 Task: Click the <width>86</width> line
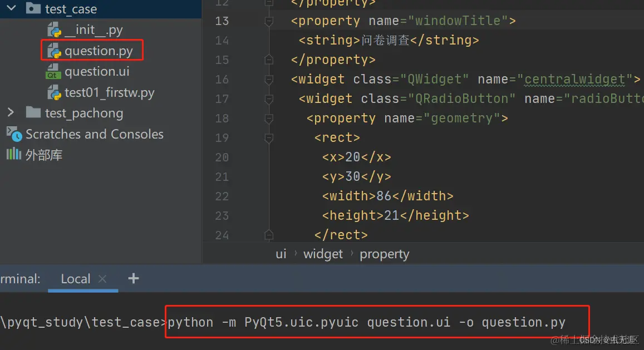coord(388,196)
